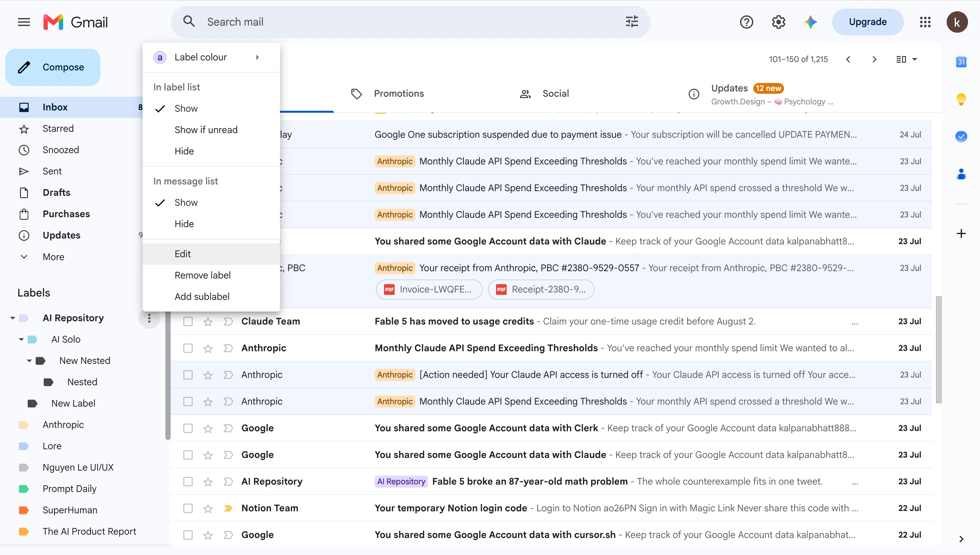Click the get add-ons plus icon

coord(961,233)
